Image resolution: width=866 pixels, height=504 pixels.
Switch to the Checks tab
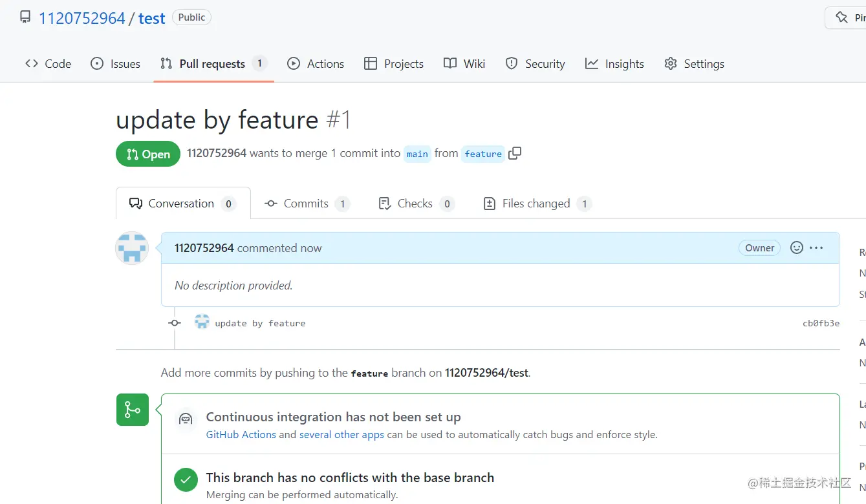(416, 204)
